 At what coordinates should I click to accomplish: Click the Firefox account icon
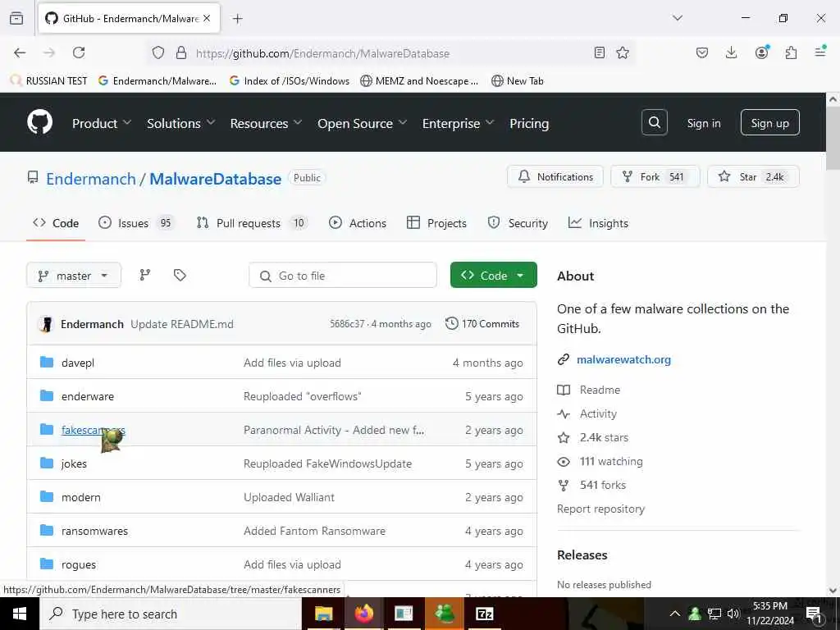point(761,52)
